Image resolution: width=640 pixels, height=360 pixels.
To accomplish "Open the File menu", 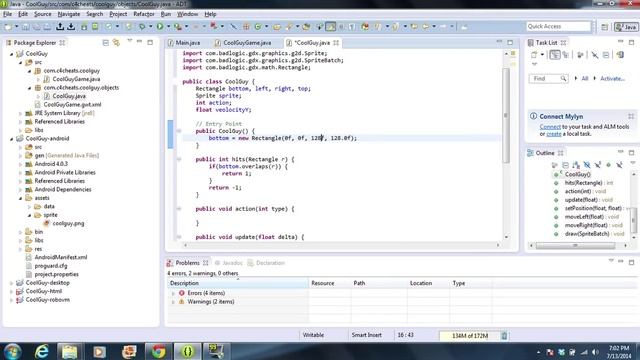I will [x=7, y=14].
